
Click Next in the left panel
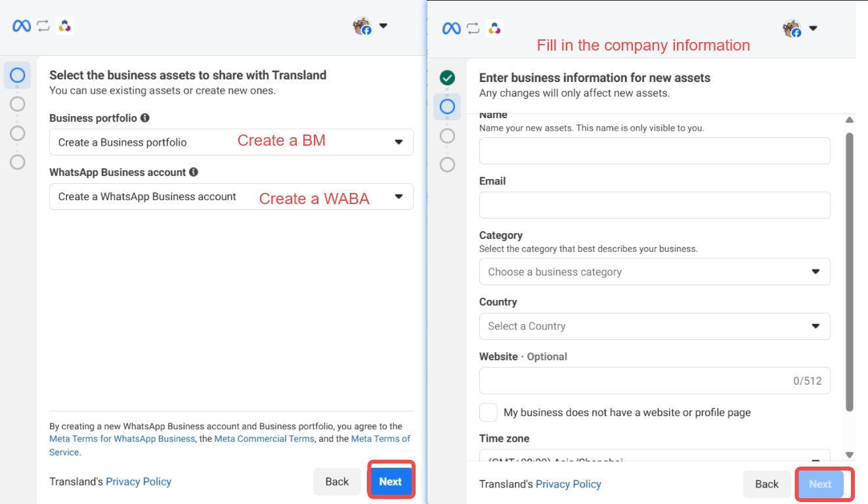[390, 482]
